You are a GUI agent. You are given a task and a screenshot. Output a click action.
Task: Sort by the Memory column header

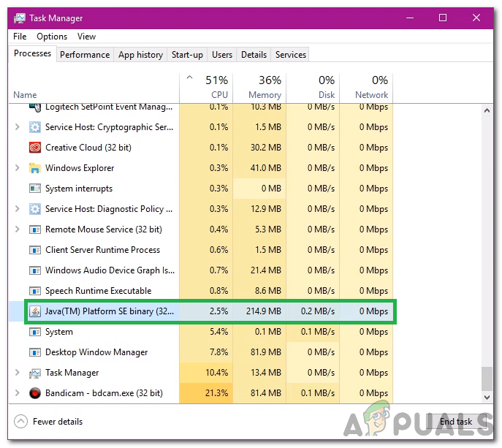(259, 88)
